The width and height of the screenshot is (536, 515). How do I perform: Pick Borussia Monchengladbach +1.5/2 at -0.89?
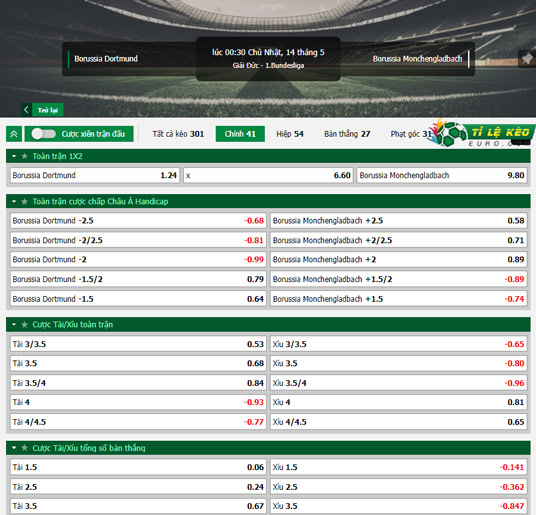(x=398, y=279)
